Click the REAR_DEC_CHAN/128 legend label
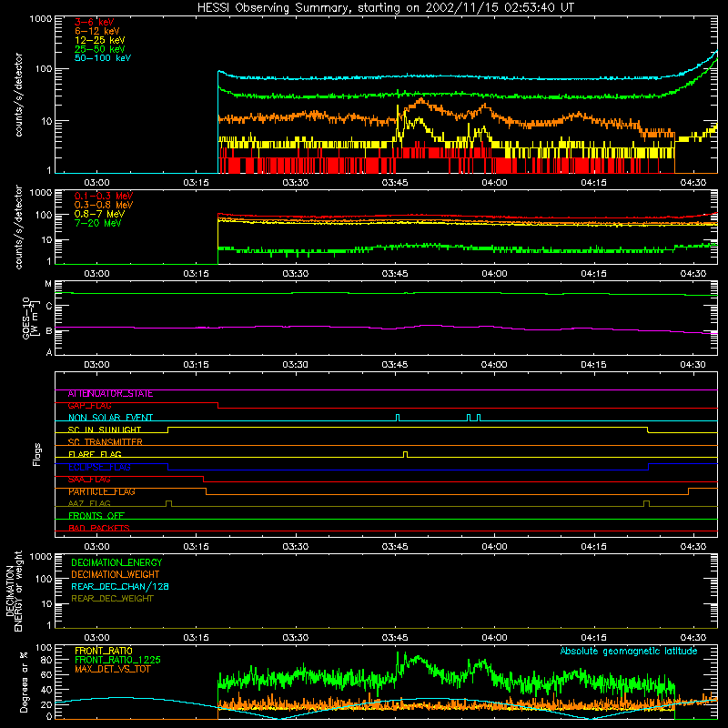Viewport: 728px width, 728px height. pos(120,586)
